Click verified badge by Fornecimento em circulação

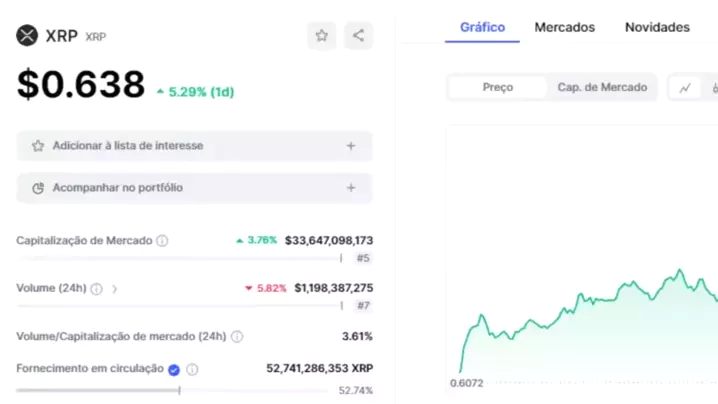[174, 369]
